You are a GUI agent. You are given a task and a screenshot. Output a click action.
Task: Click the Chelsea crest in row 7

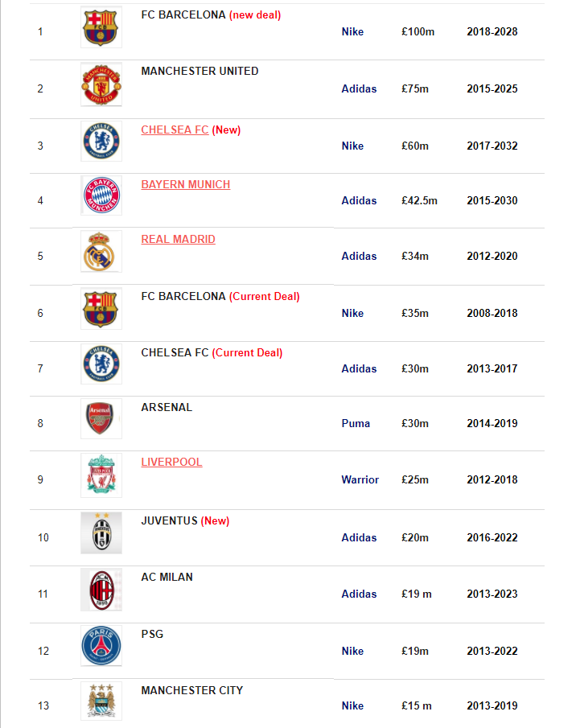[x=101, y=364]
